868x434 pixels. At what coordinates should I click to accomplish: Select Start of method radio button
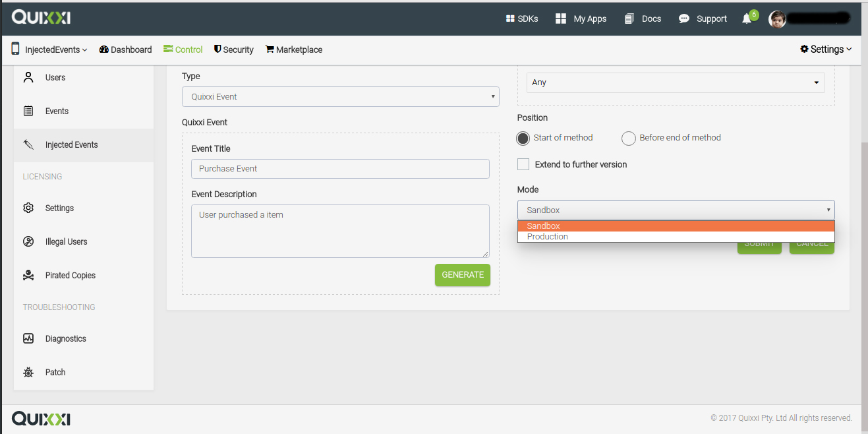pyautogui.click(x=523, y=139)
